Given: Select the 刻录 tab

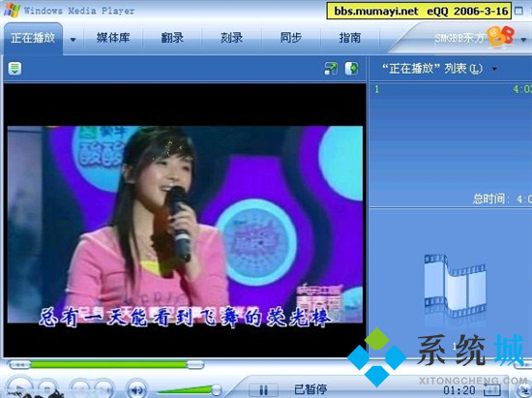Looking at the screenshot, I should pos(231,38).
